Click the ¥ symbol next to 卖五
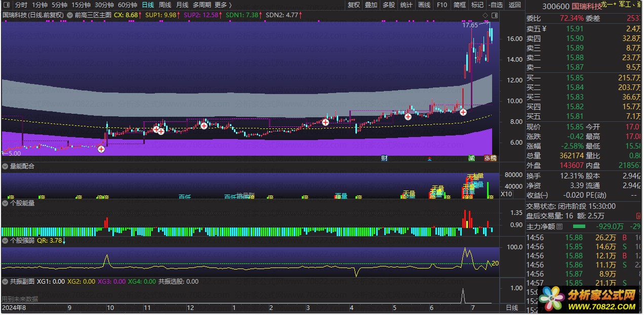 544,29
